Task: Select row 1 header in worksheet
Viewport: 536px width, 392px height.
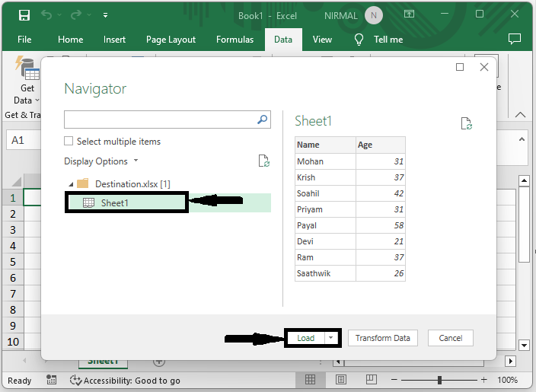Action: 13,198
